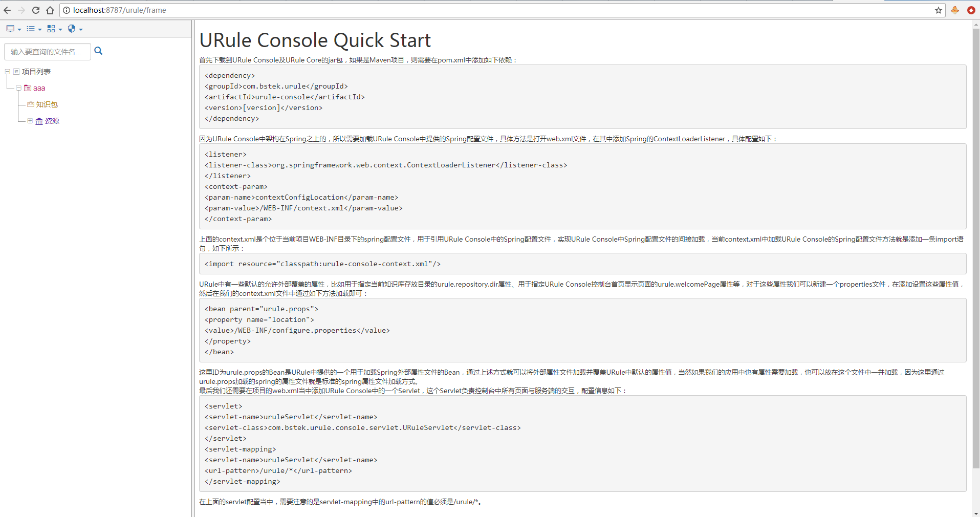Open the monitor icon toolbar dropdown

coord(14,29)
